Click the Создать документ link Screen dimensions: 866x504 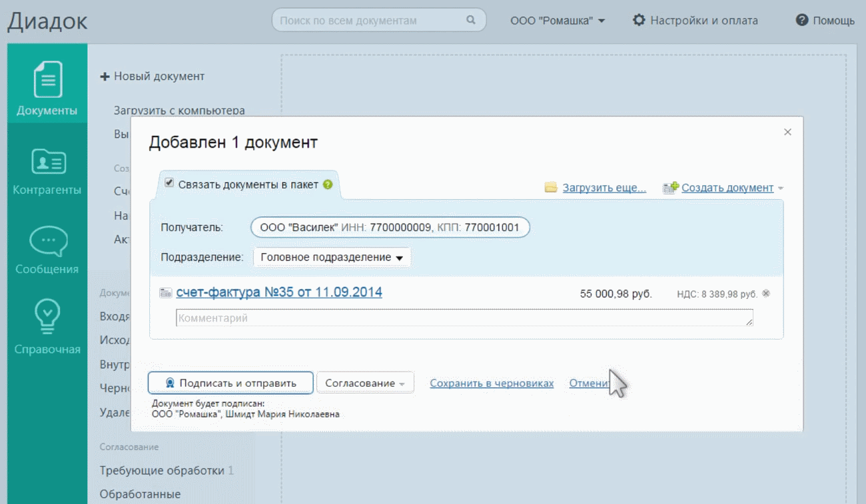[727, 188]
